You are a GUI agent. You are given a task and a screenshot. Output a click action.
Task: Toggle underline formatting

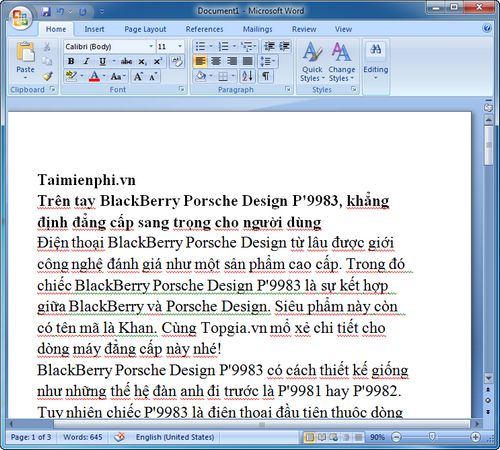102,61
